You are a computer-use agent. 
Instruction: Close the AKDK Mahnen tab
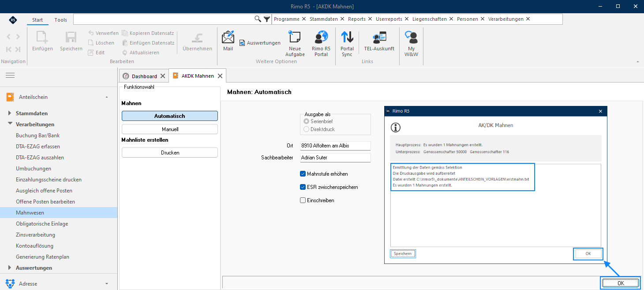coord(220,76)
